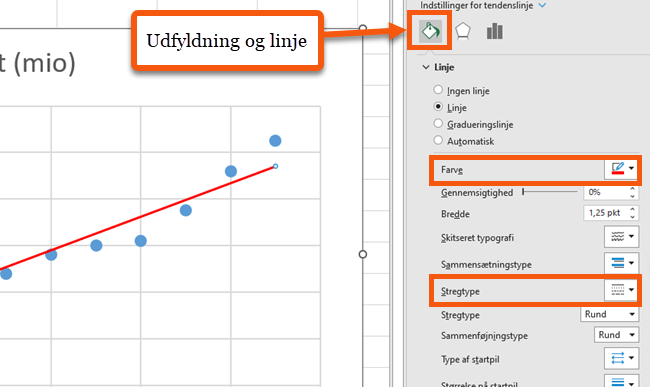Collapse the Linje section

[x=426, y=67]
